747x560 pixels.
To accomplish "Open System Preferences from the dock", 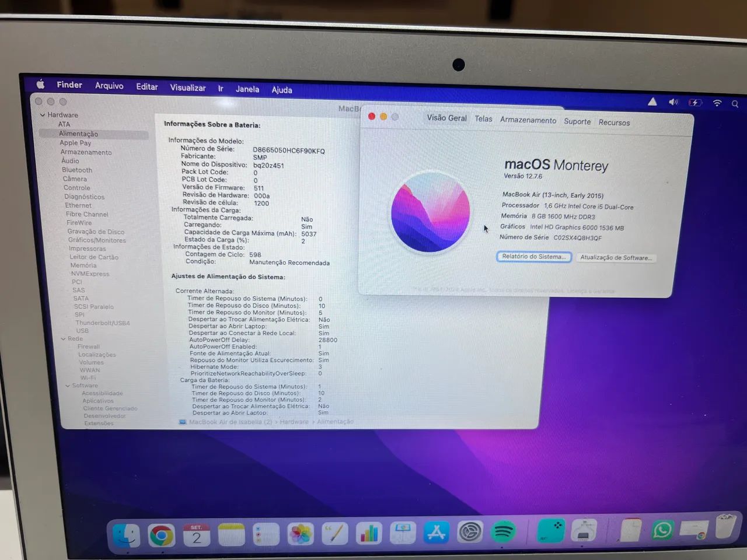I will pos(470,532).
